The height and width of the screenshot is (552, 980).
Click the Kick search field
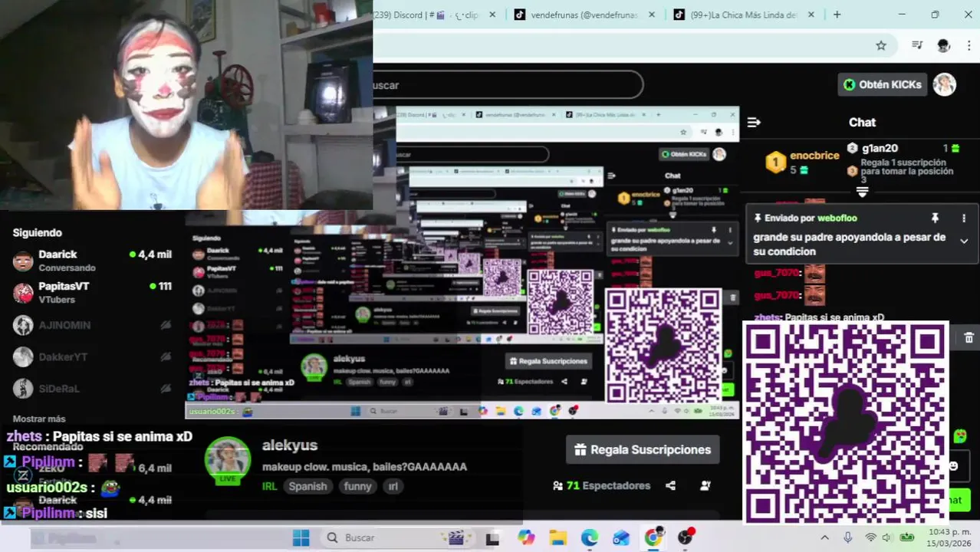[x=508, y=85]
